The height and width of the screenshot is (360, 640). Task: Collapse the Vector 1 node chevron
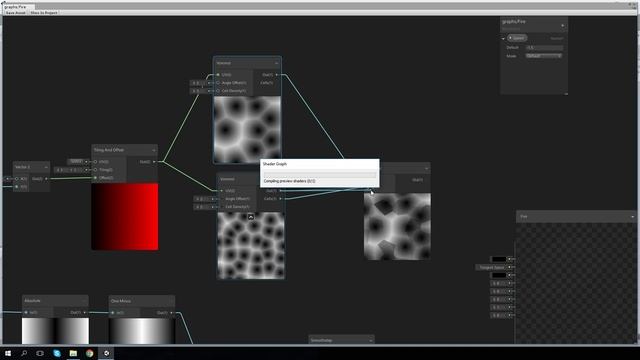point(46,167)
